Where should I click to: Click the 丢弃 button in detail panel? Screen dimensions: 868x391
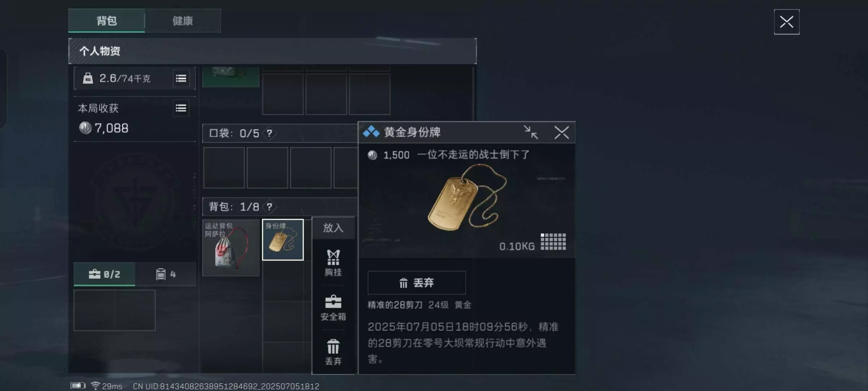[x=417, y=283]
